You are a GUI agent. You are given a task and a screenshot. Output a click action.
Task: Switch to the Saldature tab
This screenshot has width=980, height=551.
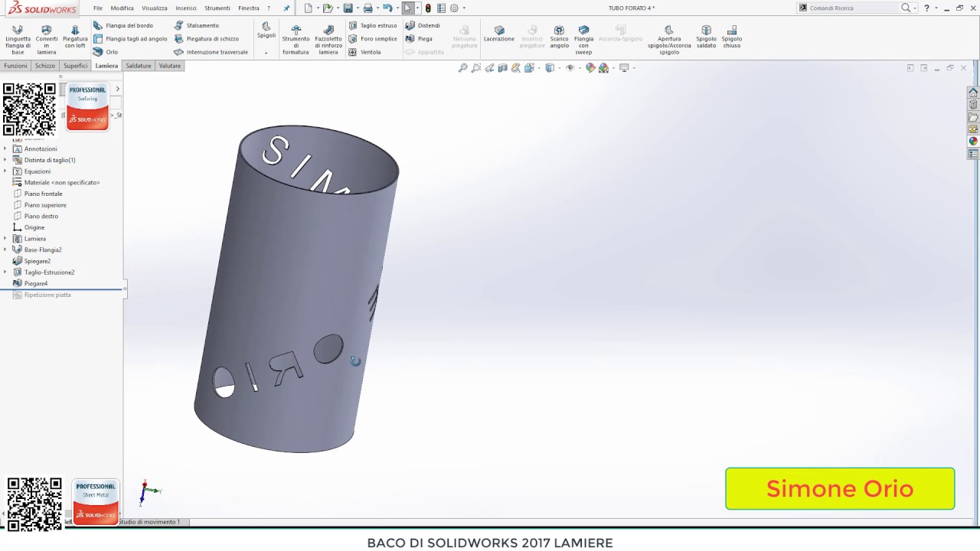click(139, 66)
